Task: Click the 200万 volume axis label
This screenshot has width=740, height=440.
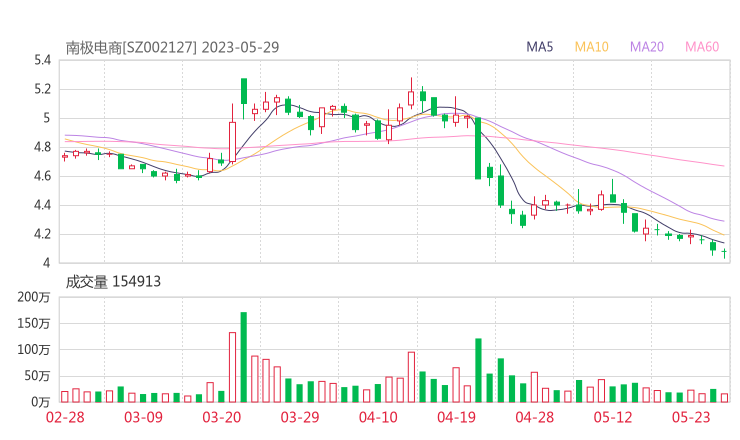Action: coord(34,297)
